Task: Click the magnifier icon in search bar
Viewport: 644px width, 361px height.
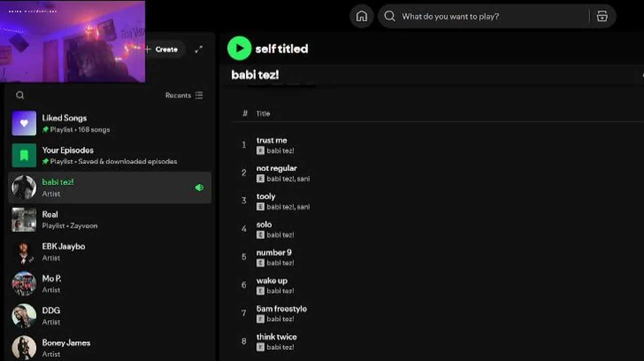Action: coord(390,17)
